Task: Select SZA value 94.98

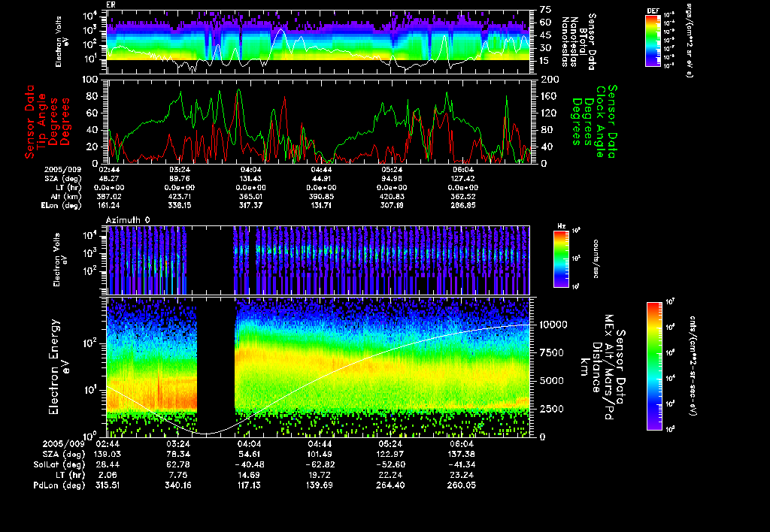Action: [391, 179]
